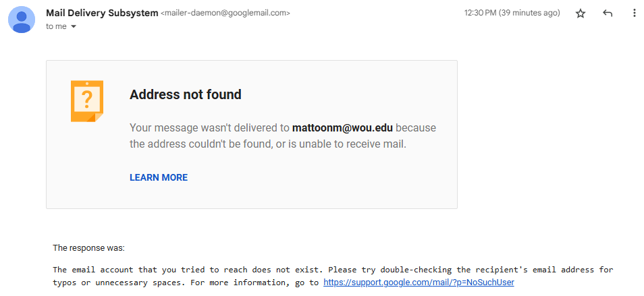Click the sender's blue avatar icon

tap(22, 20)
